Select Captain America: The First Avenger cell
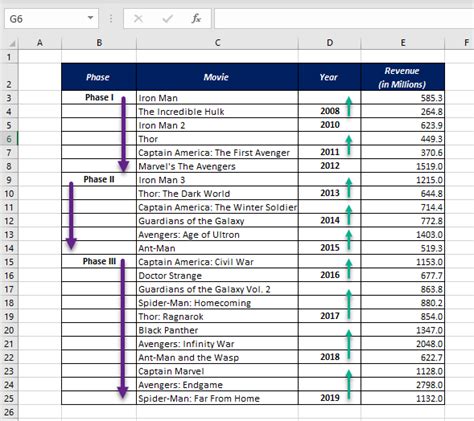 click(x=217, y=152)
